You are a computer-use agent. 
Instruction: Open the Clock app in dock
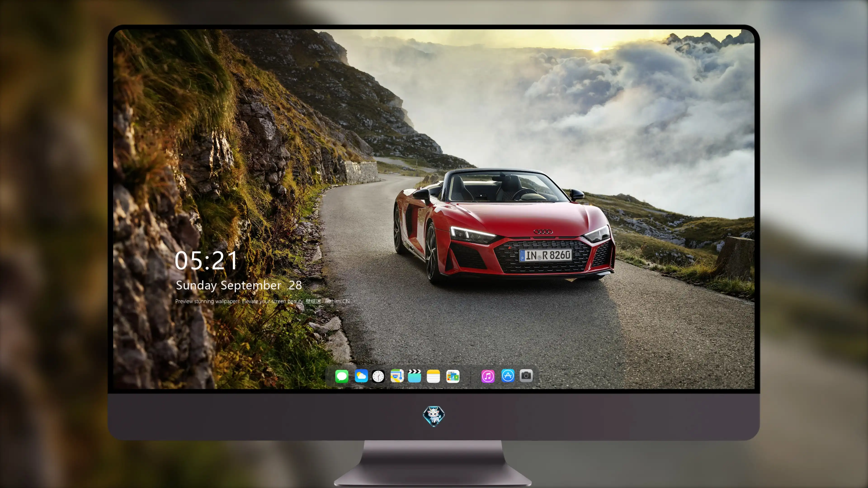(378, 376)
